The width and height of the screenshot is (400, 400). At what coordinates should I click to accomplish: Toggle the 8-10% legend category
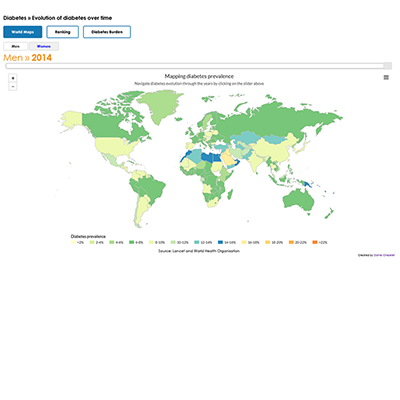pyautogui.click(x=157, y=242)
